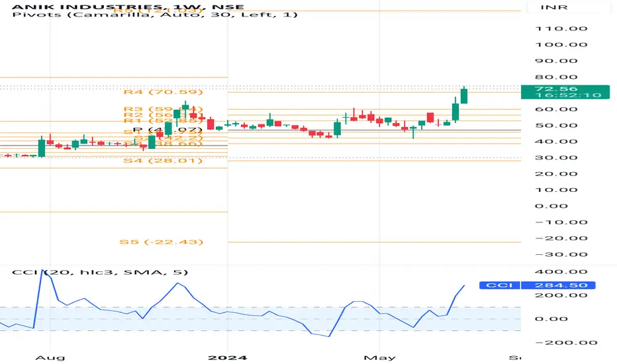617x364 pixels.
Task: Click the 0.00 price axis label in main chart
Action: click(x=551, y=206)
